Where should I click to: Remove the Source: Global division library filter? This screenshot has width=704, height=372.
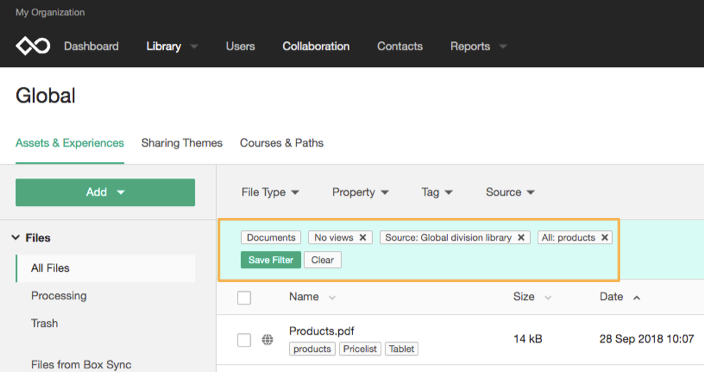pos(521,237)
